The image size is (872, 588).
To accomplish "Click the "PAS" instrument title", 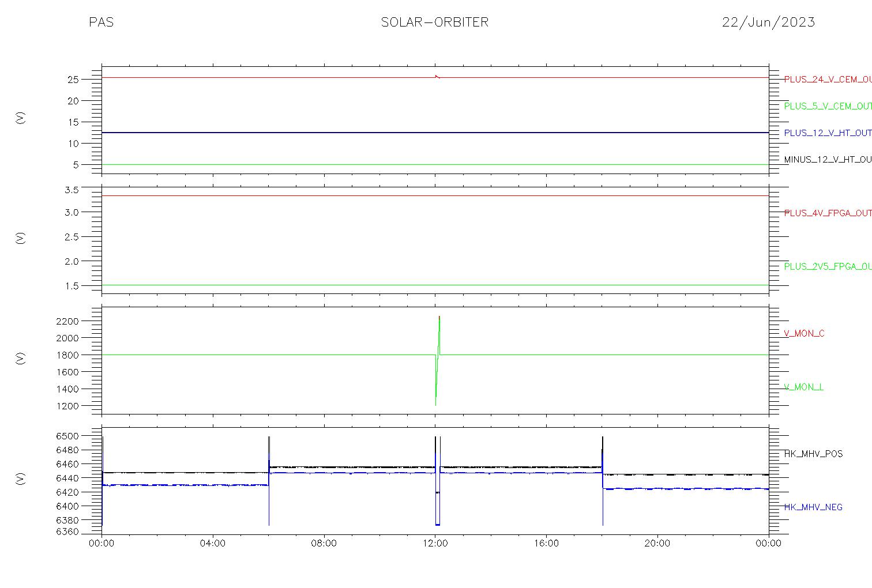I will [102, 22].
